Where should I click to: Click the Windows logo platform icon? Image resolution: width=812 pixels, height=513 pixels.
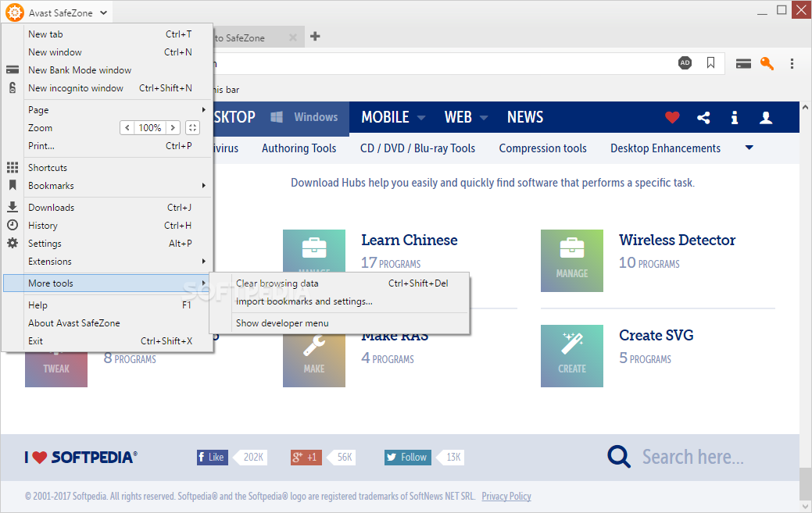pos(277,117)
